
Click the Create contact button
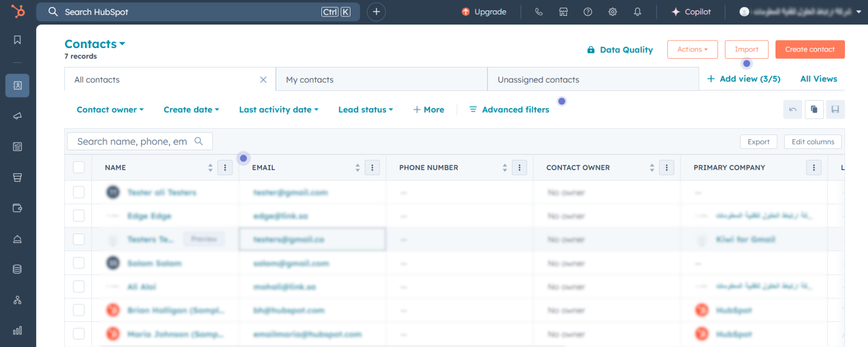(810, 50)
